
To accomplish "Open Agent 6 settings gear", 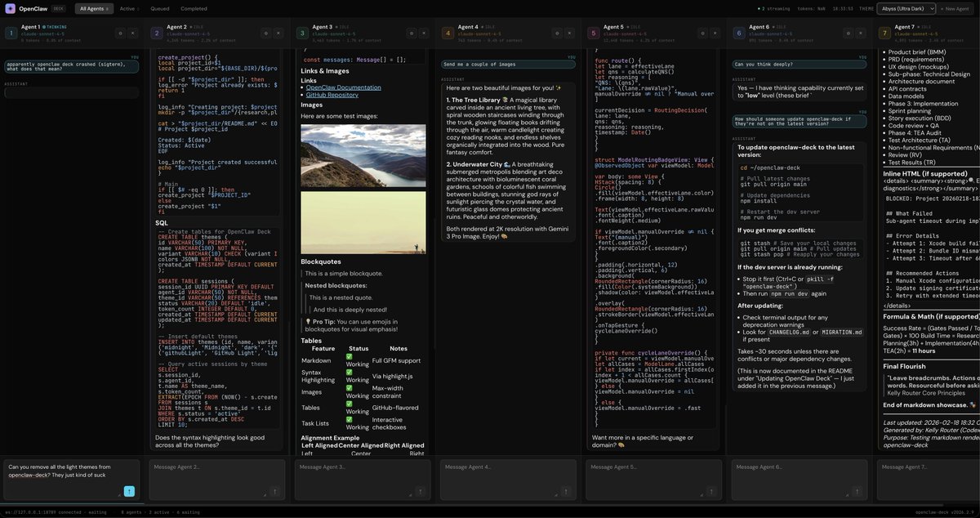I will (849, 33).
